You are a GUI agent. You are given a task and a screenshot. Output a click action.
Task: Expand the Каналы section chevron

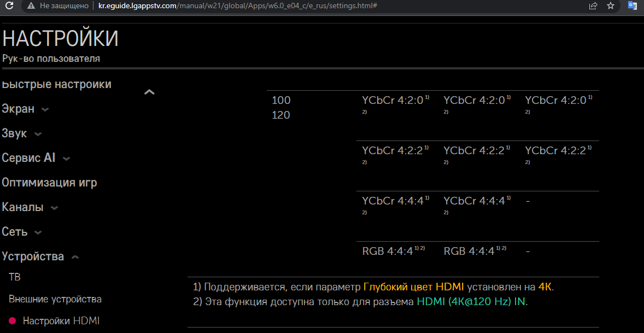click(54, 208)
